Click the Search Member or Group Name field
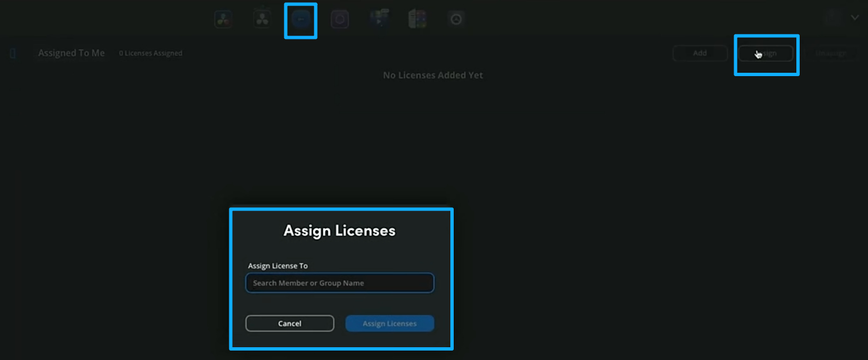This screenshot has height=360, width=868. pos(339,283)
